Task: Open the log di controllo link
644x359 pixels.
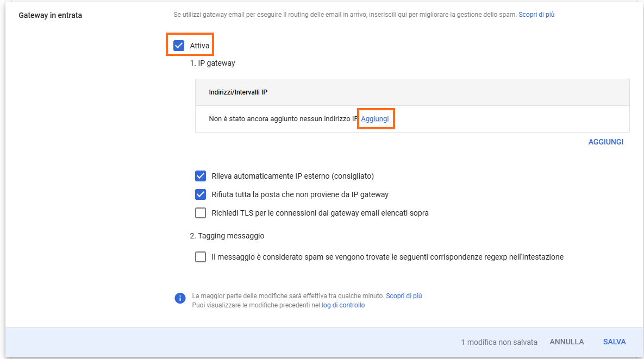Action: click(343, 305)
